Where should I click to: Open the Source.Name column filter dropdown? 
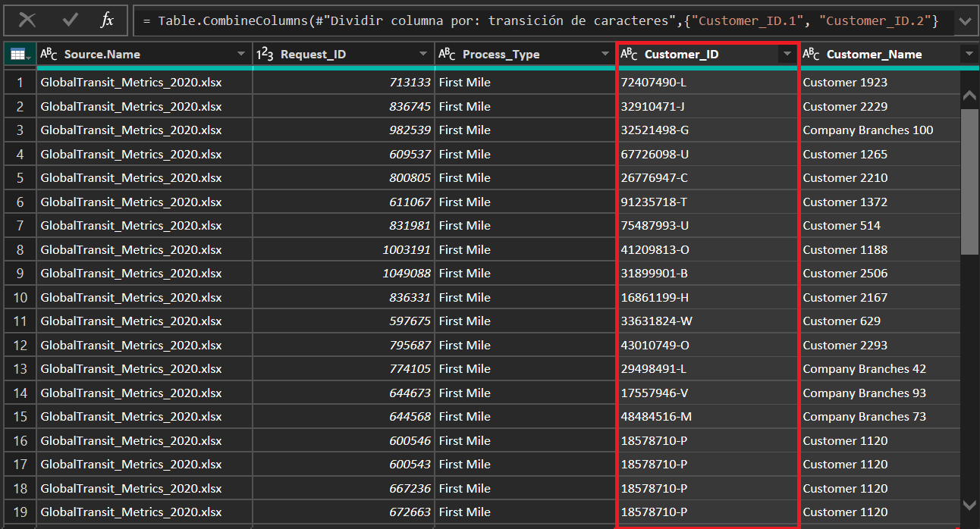click(x=241, y=55)
